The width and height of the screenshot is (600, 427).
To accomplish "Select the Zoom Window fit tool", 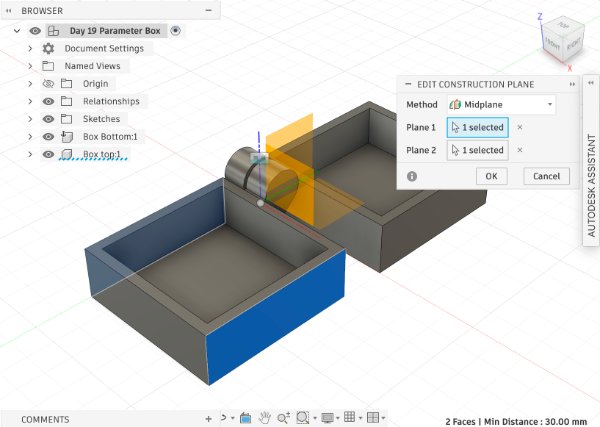I will 303,417.
